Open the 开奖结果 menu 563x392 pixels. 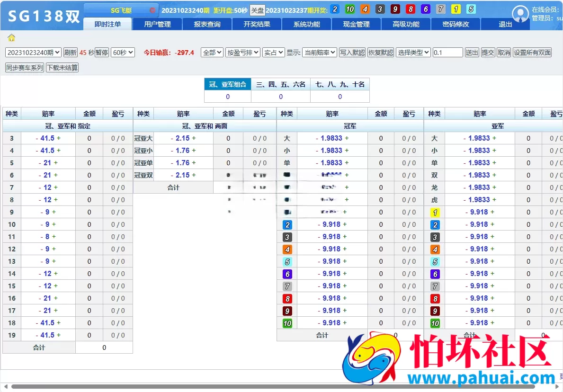click(257, 24)
